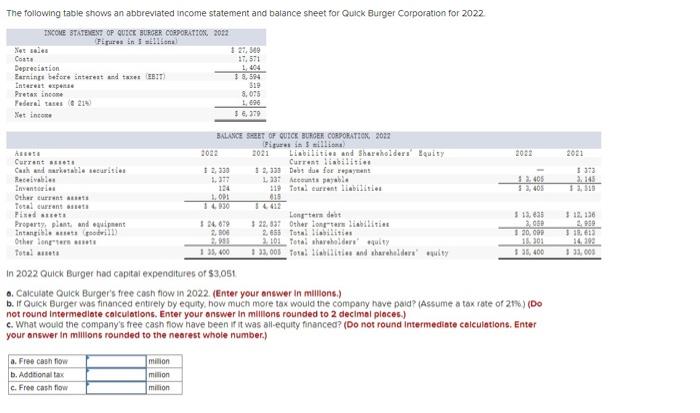Click the 'Total liabilities' row label

(x=321, y=233)
